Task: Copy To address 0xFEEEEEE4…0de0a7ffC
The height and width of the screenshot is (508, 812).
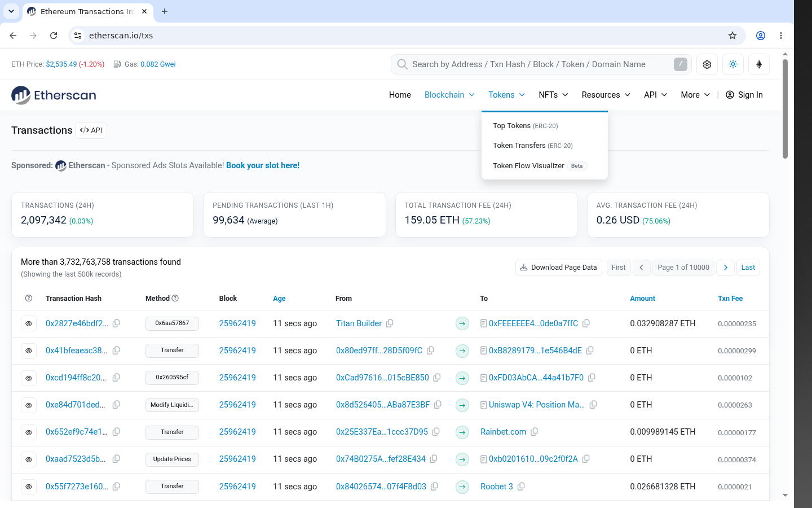Action: click(x=586, y=323)
